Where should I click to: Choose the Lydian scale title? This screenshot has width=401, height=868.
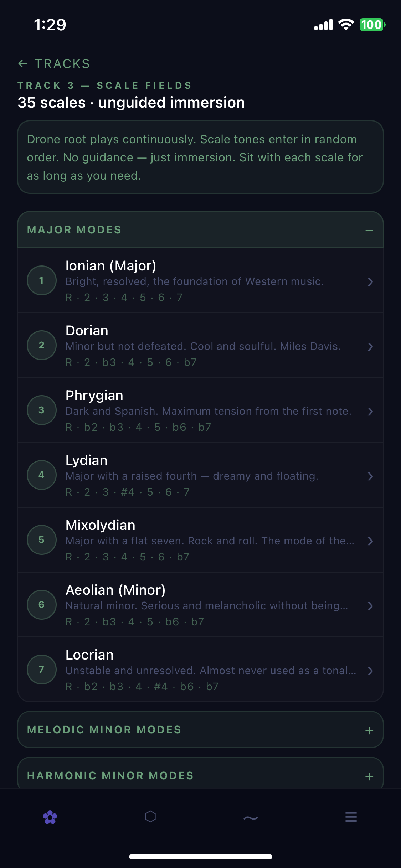click(x=87, y=460)
